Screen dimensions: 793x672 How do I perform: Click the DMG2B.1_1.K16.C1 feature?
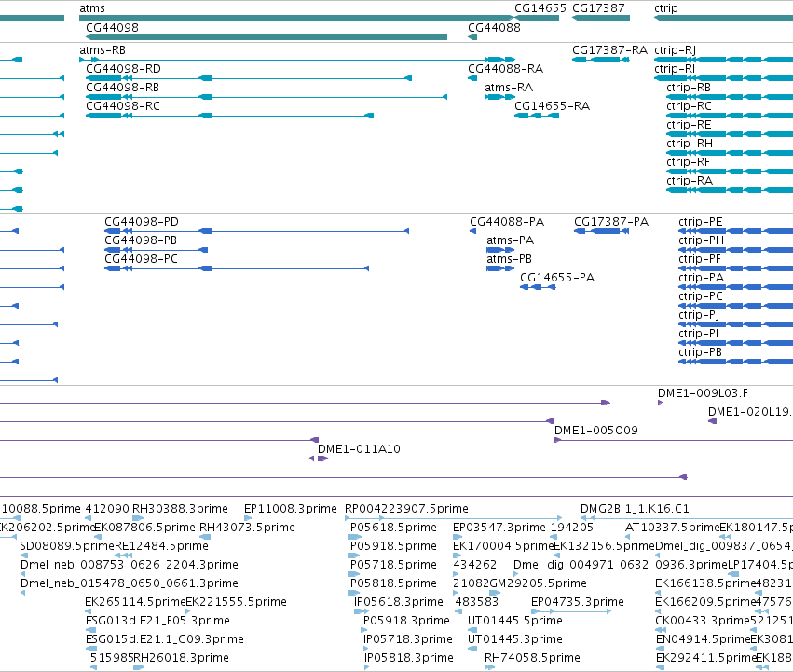point(687,518)
